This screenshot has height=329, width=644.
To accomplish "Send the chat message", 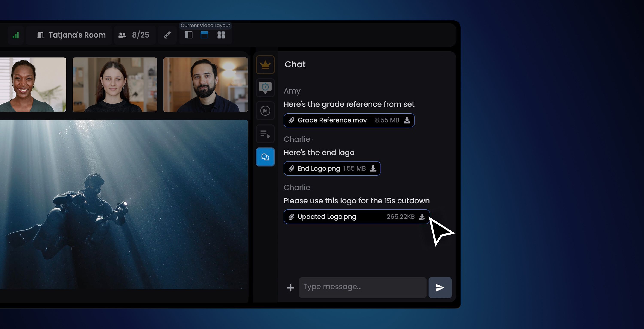I will tap(440, 288).
